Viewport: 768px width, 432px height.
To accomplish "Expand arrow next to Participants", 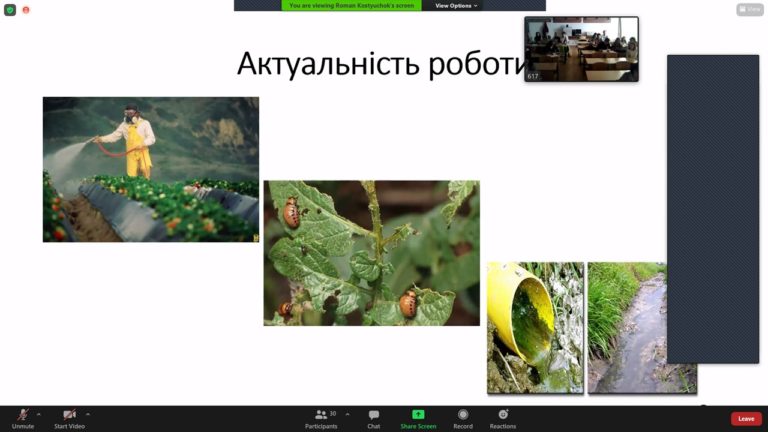I will (347, 414).
